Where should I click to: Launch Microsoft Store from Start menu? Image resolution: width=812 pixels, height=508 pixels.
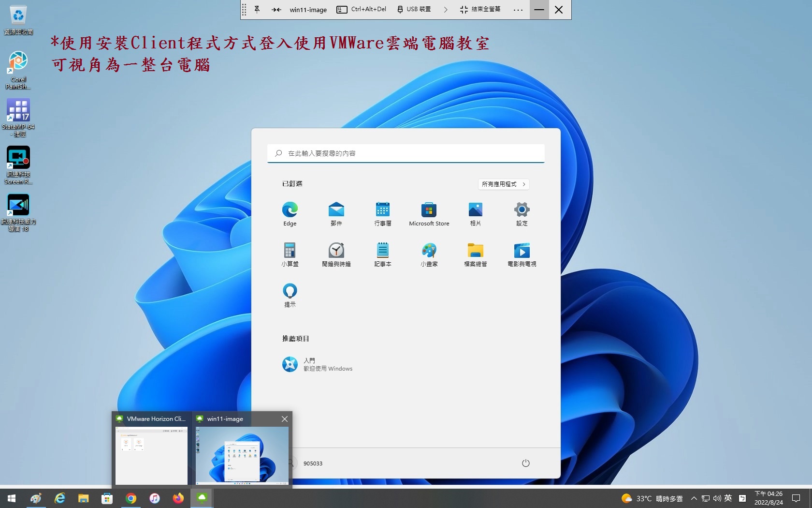(x=429, y=214)
